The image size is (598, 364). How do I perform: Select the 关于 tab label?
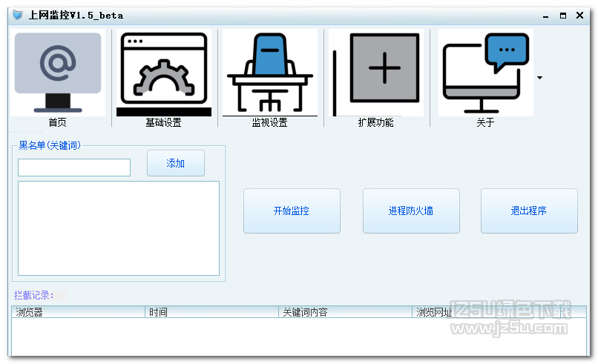pyautogui.click(x=485, y=122)
